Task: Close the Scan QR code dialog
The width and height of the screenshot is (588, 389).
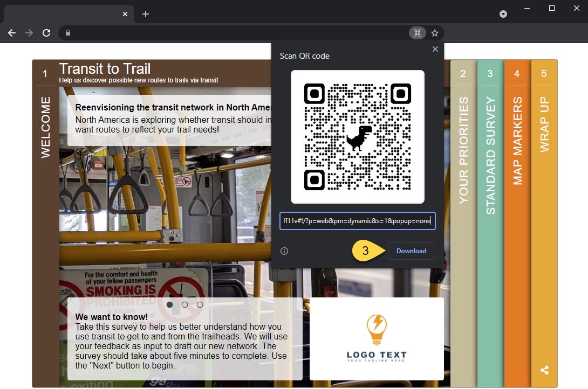Action: 435,49
